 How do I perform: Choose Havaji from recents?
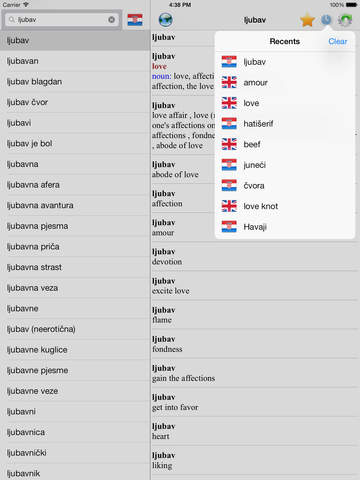pyautogui.click(x=285, y=227)
